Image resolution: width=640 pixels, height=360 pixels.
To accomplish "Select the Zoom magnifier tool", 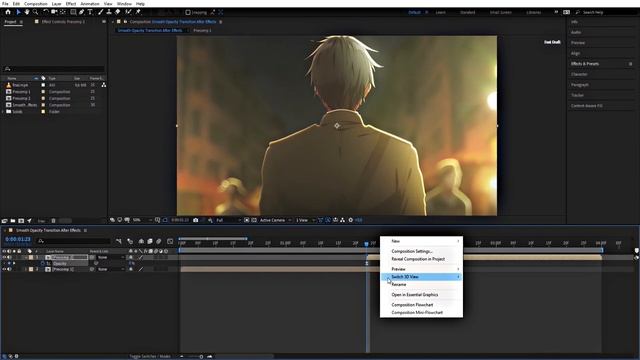I will point(36,12).
